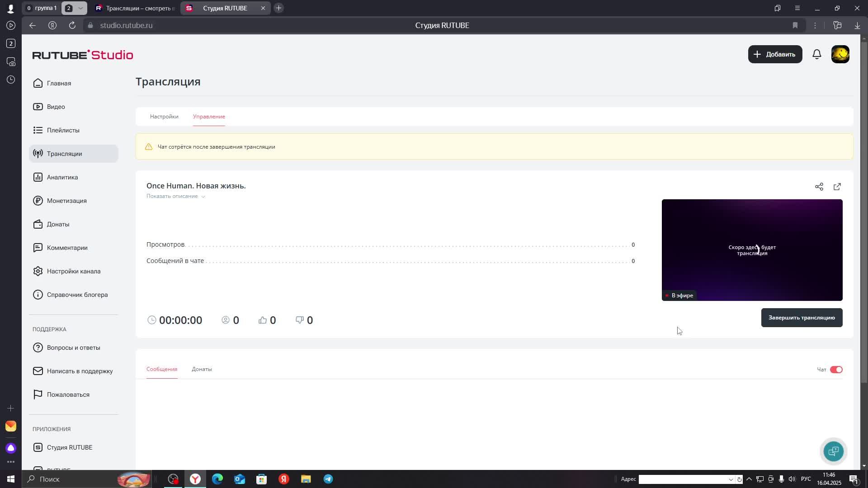The image size is (868, 488).
Task: Disable the Чат toggle switch
Action: point(836,370)
